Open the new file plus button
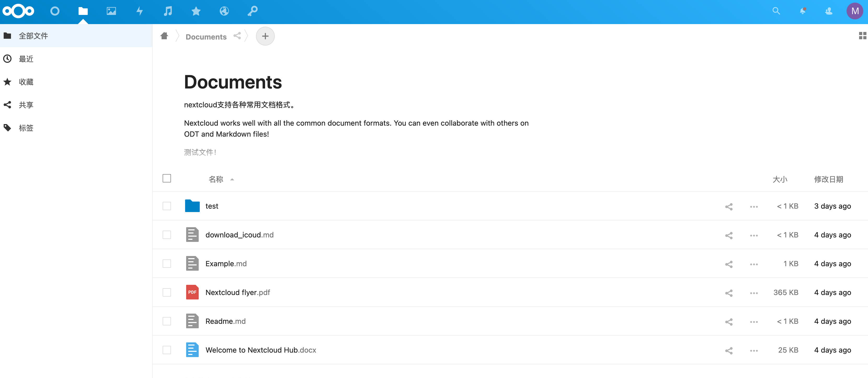This screenshot has width=868, height=378. 265,36
